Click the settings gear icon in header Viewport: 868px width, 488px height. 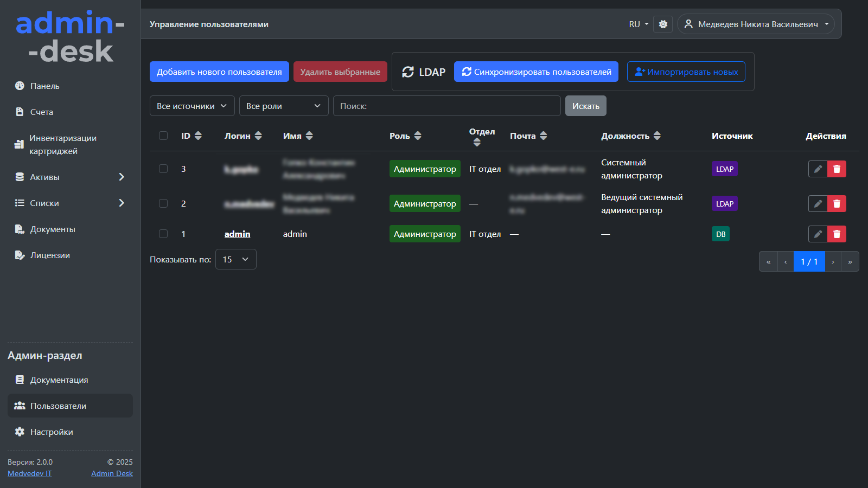[663, 24]
